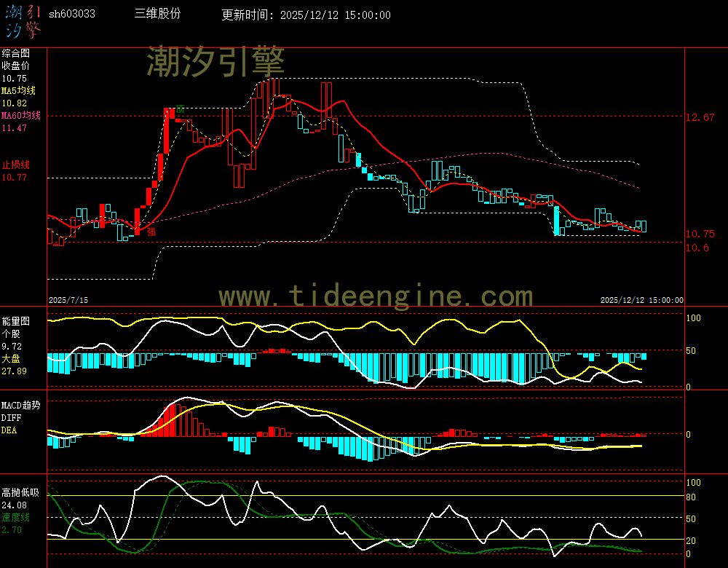Click the red 强 marker on the candlestick chart

tap(151, 232)
